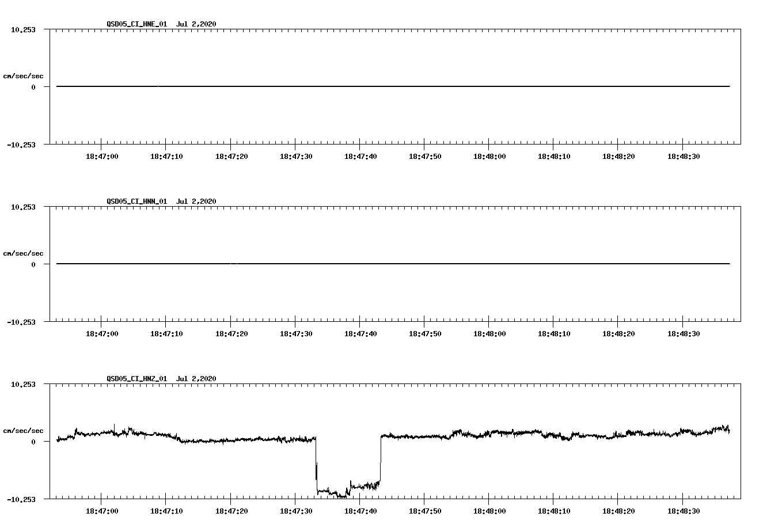Click the cm/sec/sec unit label on the HNN plot
Screen dimensions: 782x532
(x=23, y=253)
